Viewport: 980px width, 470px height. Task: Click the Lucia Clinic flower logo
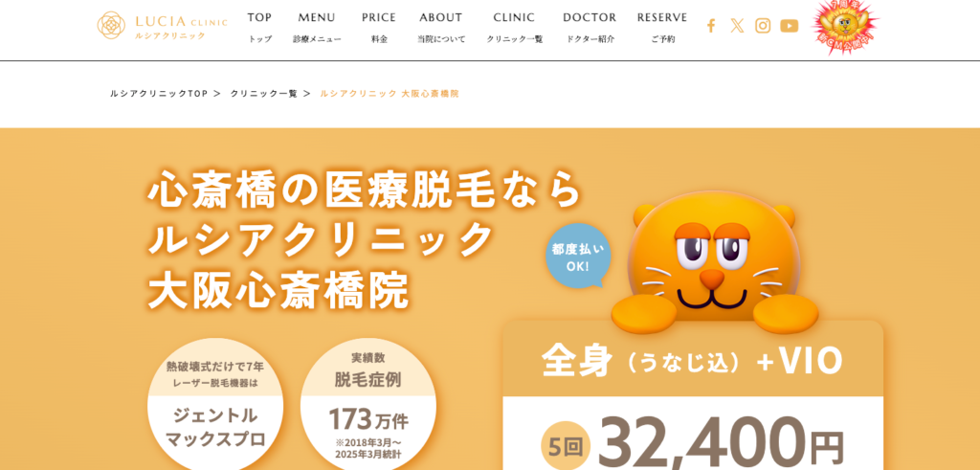(111, 26)
